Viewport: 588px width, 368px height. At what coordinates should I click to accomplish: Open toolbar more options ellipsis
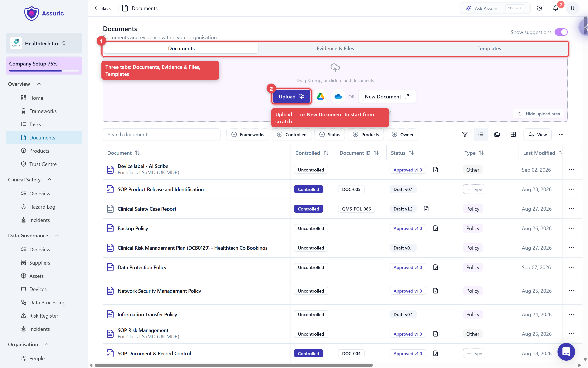(x=561, y=134)
